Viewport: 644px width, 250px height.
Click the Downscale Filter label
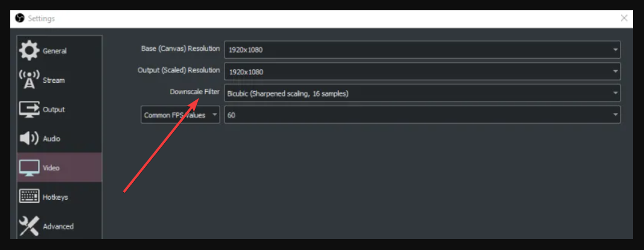point(195,92)
